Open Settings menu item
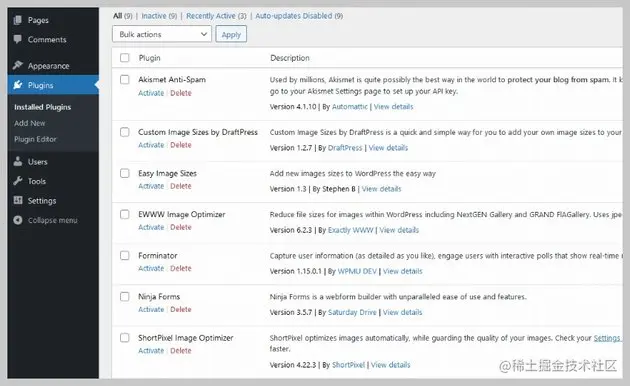 click(42, 200)
